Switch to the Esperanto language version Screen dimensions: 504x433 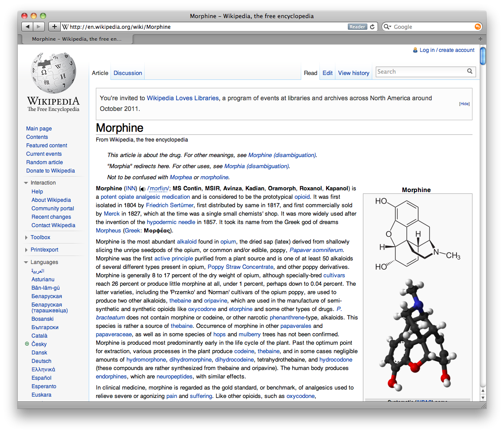click(44, 386)
